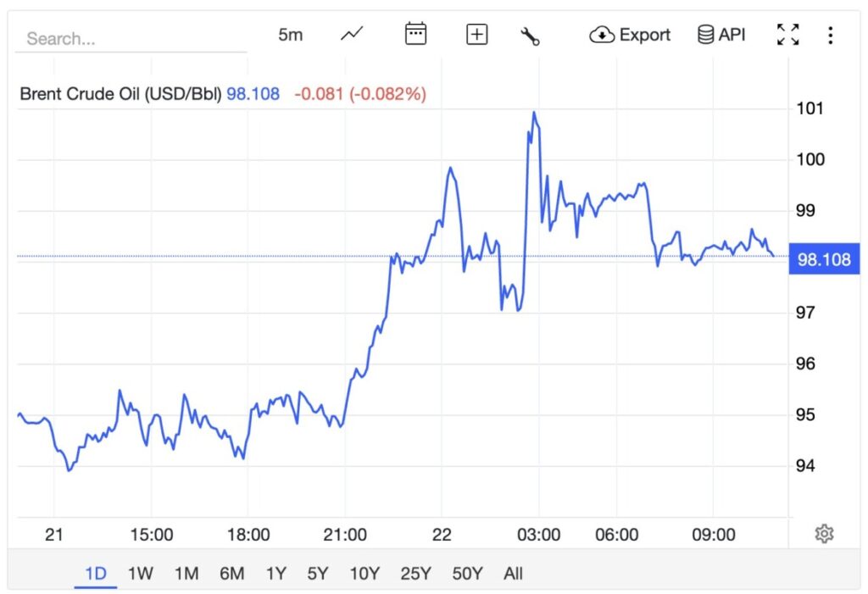Switch the chart to All timeframe

[x=513, y=574]
